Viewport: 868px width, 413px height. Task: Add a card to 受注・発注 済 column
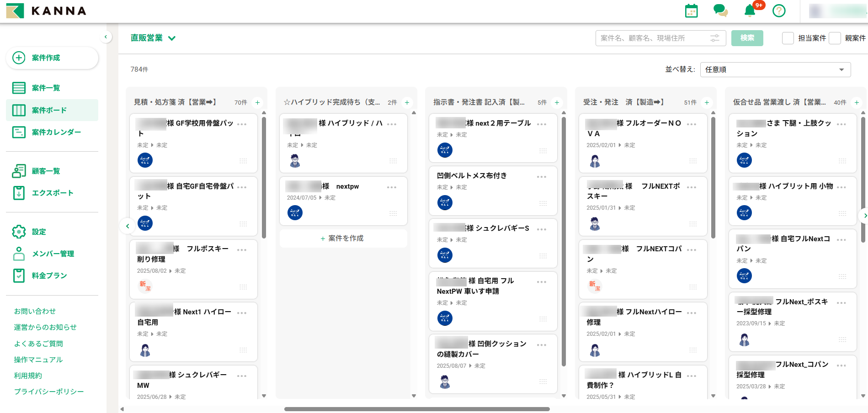pyautogui.click(x=707, y=102)
